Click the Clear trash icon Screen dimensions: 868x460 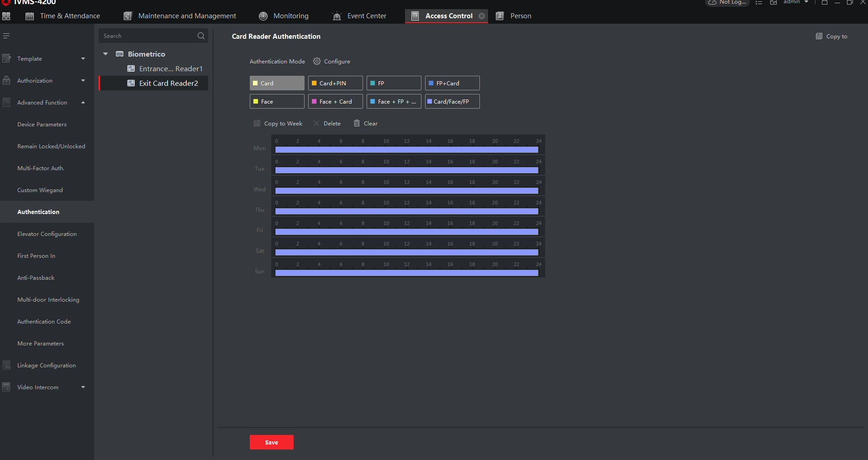(357, 123)
